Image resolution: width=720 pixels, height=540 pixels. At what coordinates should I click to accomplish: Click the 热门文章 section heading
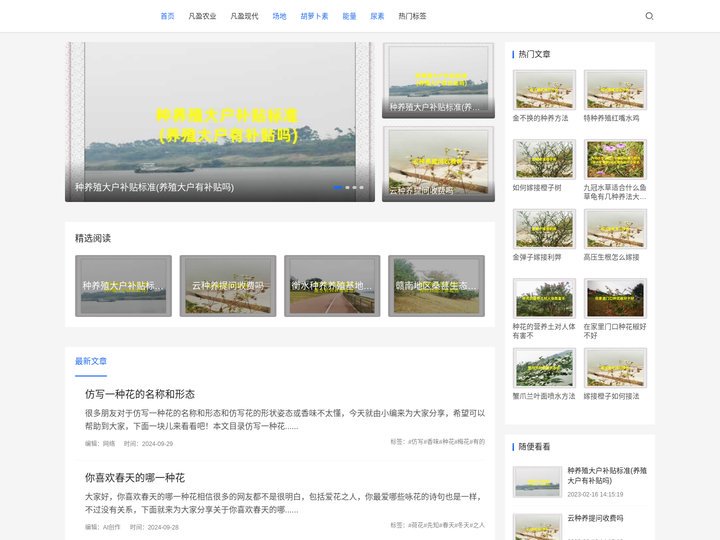pyautogui.click(x=534, y=54)
